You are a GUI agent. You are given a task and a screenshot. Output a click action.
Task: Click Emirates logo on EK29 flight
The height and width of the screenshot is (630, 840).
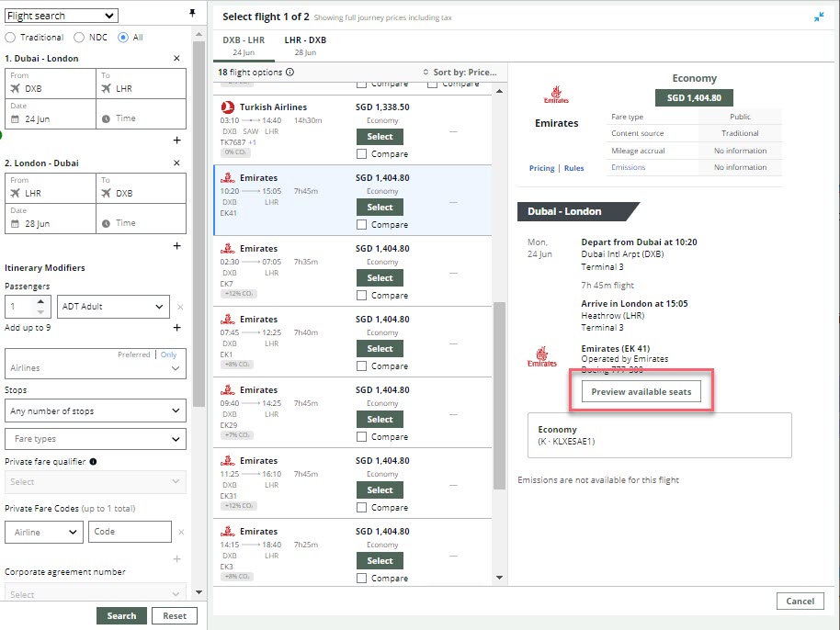click(228, 389)
